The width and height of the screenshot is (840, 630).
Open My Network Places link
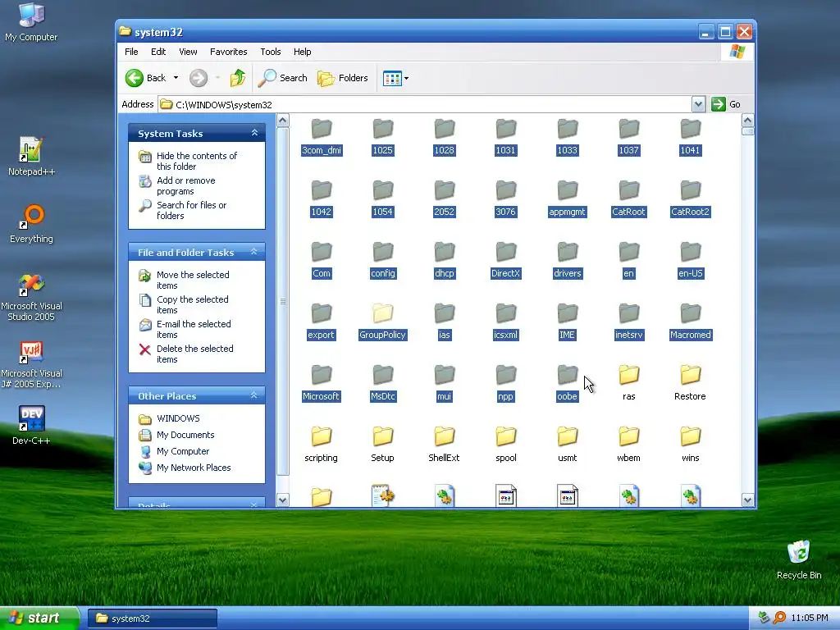pos(194,468)
